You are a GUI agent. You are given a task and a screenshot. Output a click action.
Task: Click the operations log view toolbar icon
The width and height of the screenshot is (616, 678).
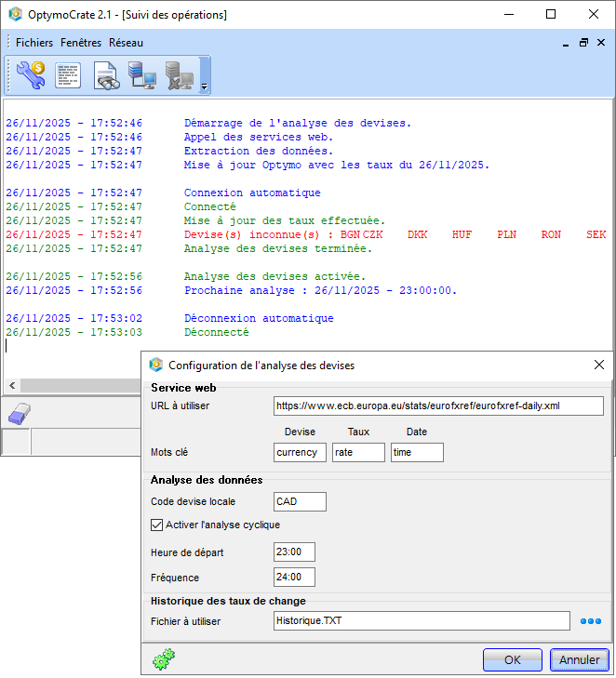[68, 75]
